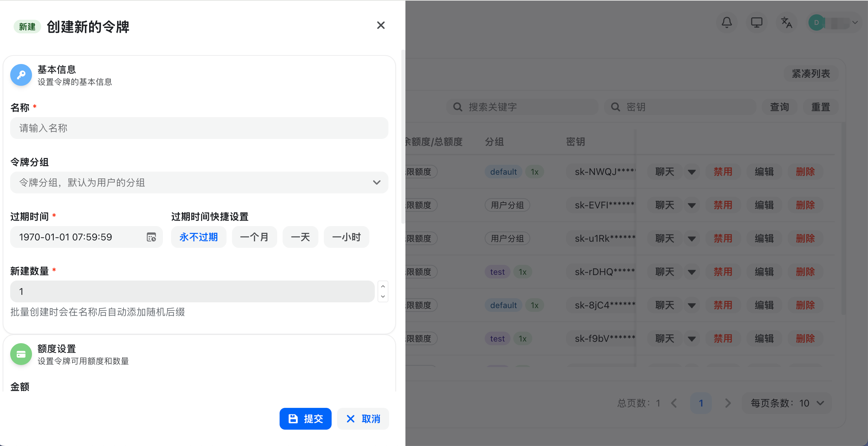Screen dimensions: 868x446
Task: Cancel token creation with 取消
Action: 363,419
